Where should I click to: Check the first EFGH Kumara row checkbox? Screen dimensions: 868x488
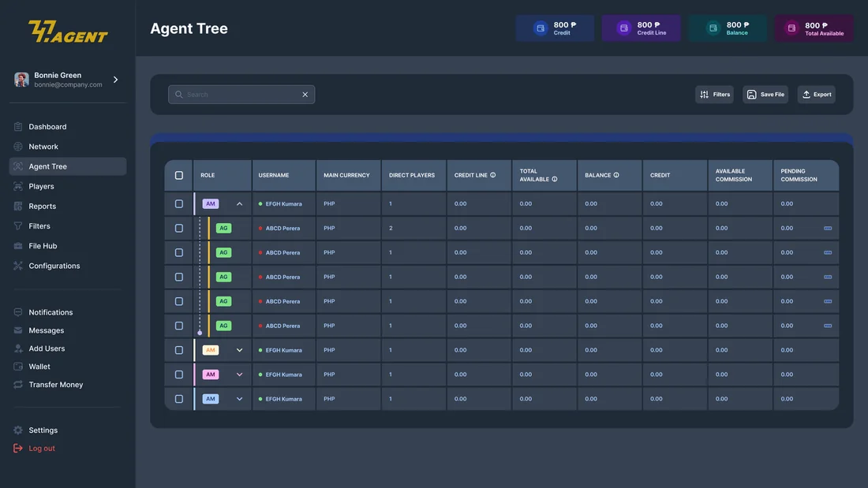[x=179, y=203]
